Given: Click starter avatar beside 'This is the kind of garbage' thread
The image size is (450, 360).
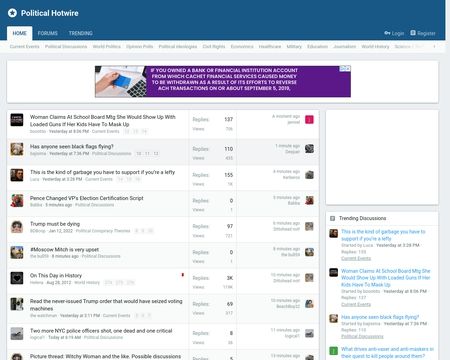Looking at the screenshot, I should coord(17,175).
